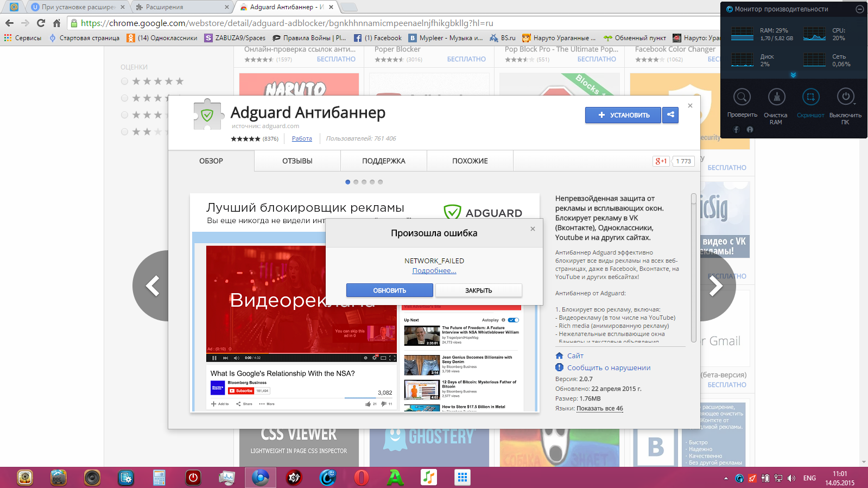Select two-star rating filter
Screen dimensions: 868x488
point(124,131)
